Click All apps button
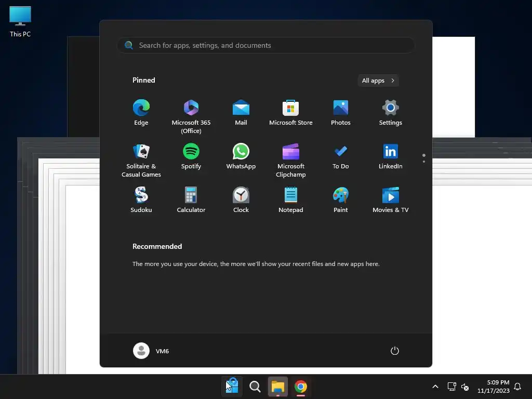 pyautogui.click(x=378, y=81)
